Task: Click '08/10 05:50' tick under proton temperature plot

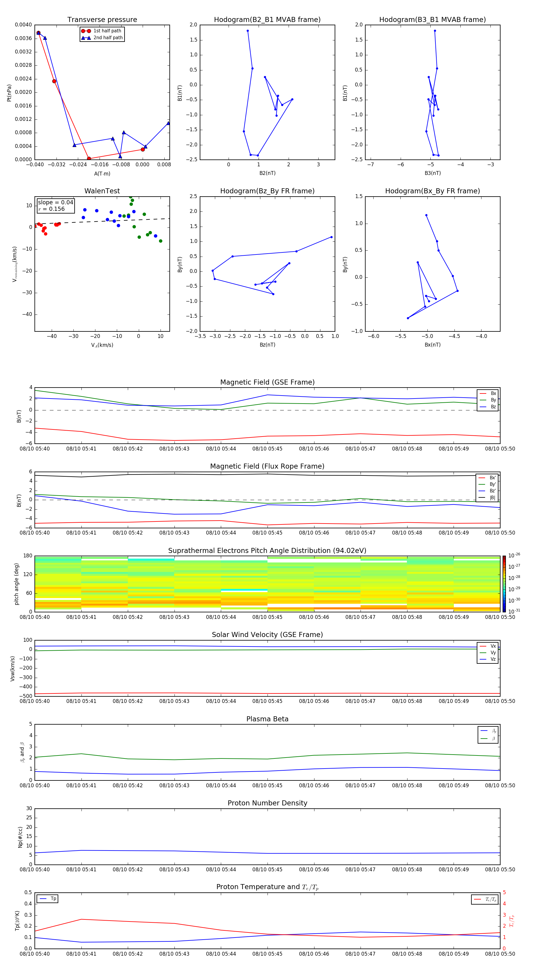Action: 500,954
